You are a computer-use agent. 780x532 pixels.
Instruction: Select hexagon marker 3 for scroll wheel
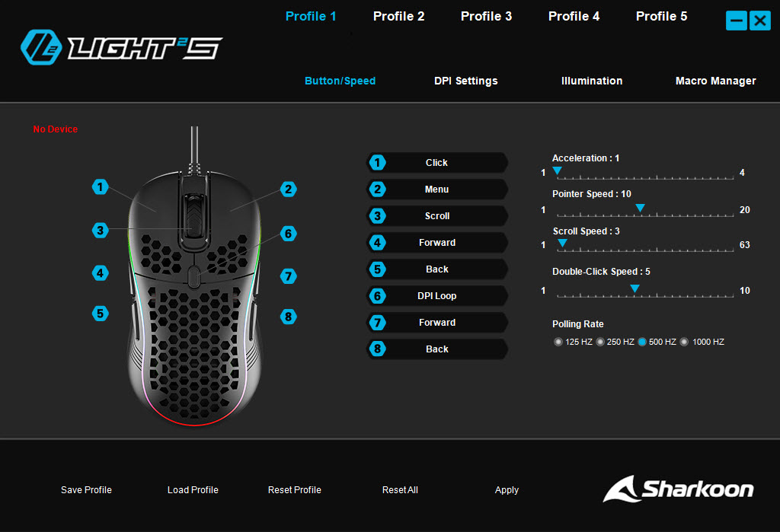point(100,230)
